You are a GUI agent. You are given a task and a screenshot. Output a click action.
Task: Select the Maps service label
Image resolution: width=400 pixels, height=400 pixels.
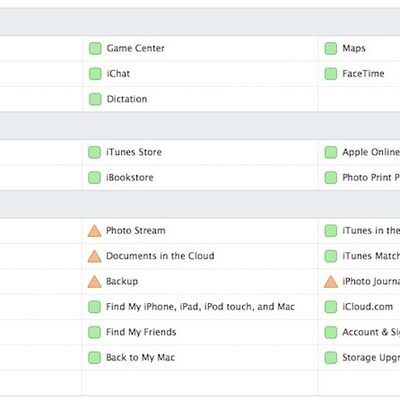[354, 48]
